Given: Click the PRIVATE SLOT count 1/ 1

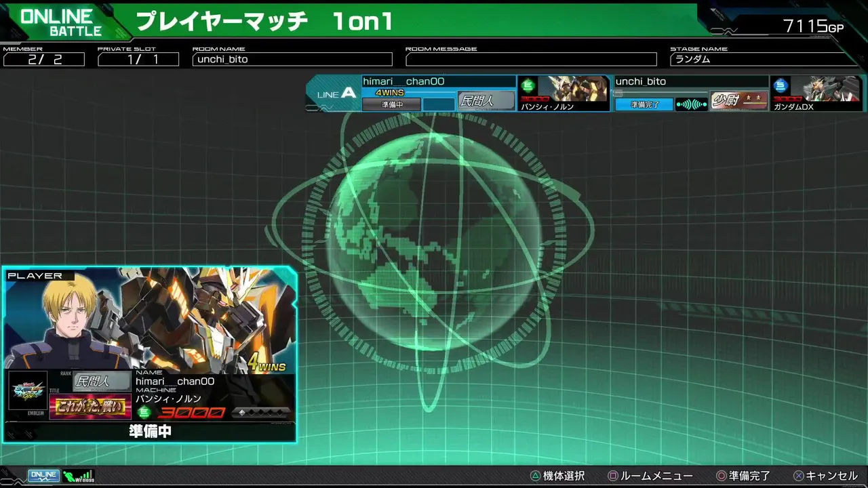Looking at the screenshot, I should [138, 60].
